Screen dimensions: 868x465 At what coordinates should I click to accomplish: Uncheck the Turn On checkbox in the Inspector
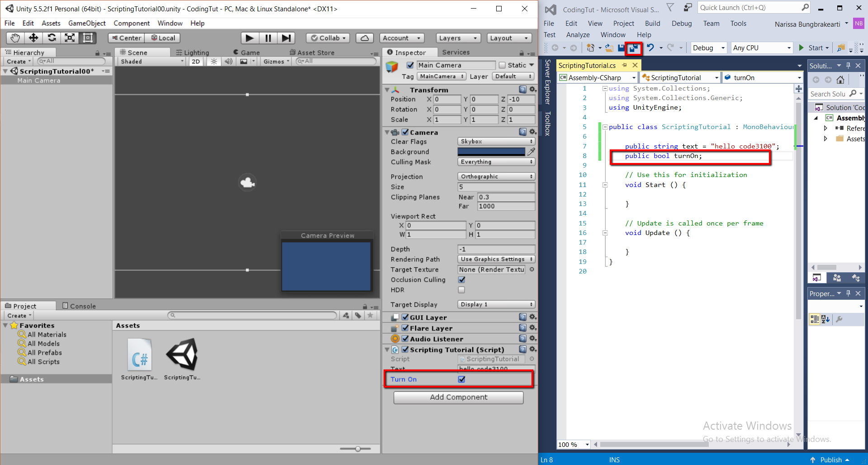pyautogui.click(x=462, y=379)
